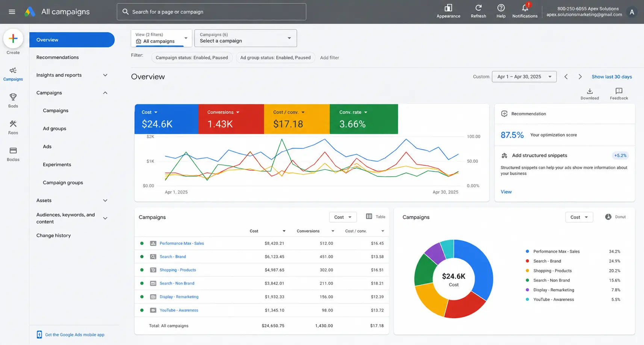
Task: Click the Search - Brand campaign type icon
Action: point(153,257)
